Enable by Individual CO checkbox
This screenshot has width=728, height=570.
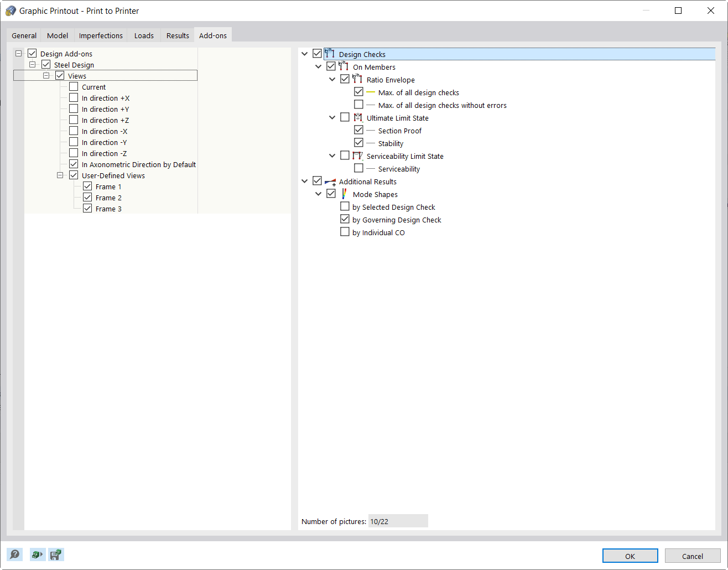345,232
